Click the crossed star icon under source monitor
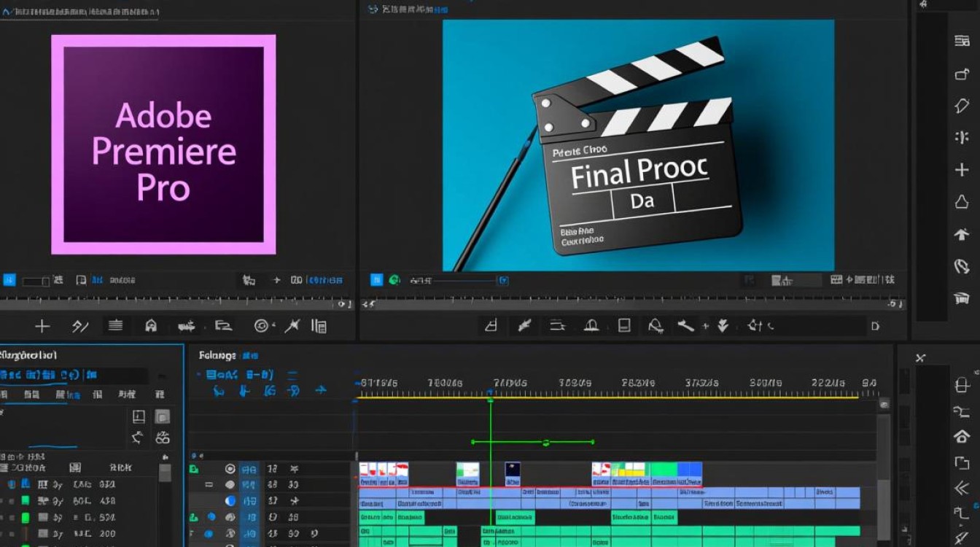The width and height of the screenshot is (980, 547). tap(292, 326)
